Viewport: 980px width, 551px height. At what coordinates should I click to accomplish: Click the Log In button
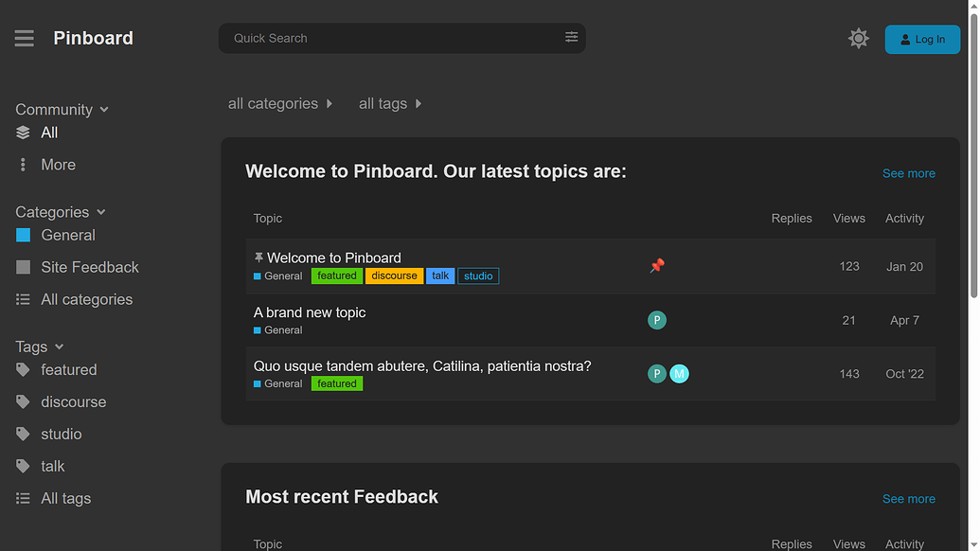click(921, 39)
